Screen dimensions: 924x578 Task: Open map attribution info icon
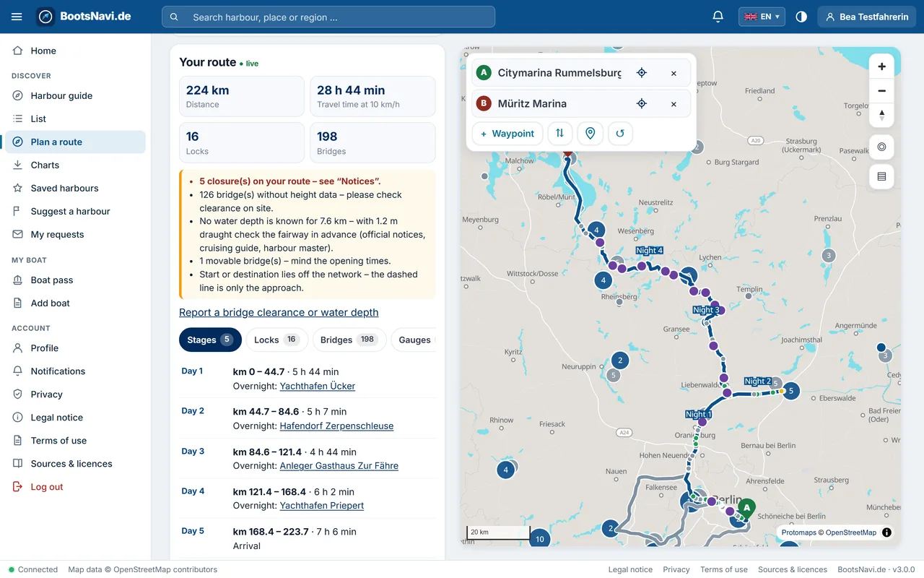886,532
